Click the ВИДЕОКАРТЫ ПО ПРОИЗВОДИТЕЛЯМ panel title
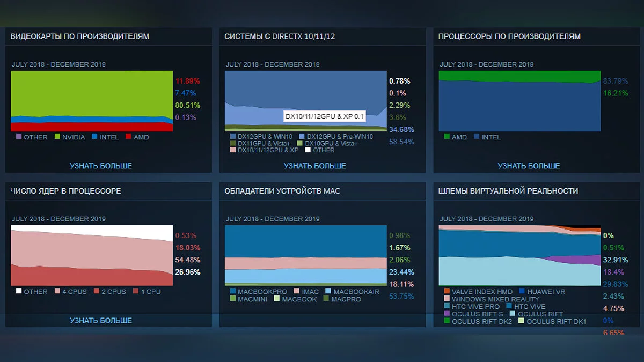644x362 pixels. pyautogui.click(x=80, y=36)
